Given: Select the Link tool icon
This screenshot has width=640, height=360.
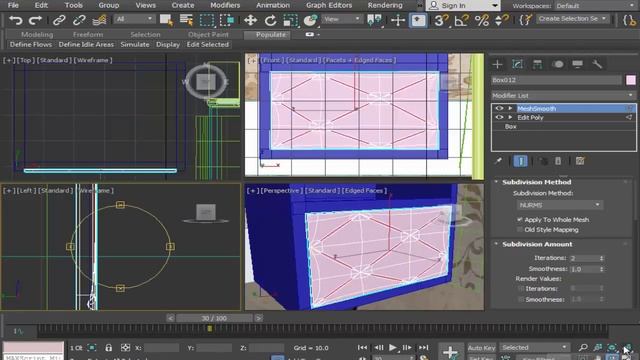Looking at the screenshot, I should pyautogui.click(x=59, y=20).
